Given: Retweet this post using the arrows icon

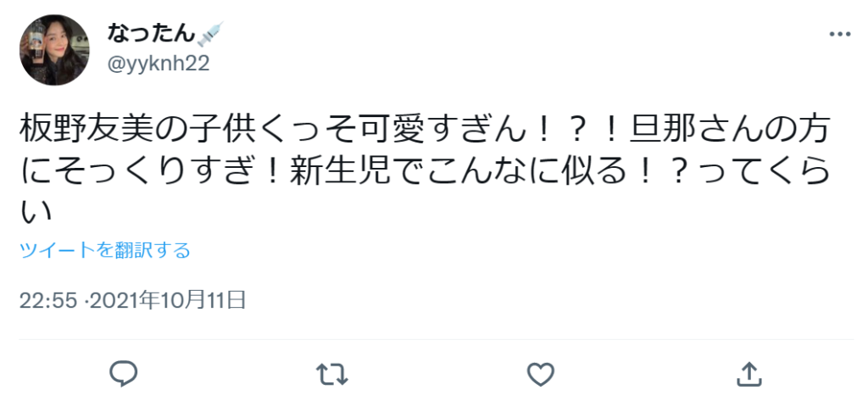Looking at the screenshot, I should tap(332, 374).
